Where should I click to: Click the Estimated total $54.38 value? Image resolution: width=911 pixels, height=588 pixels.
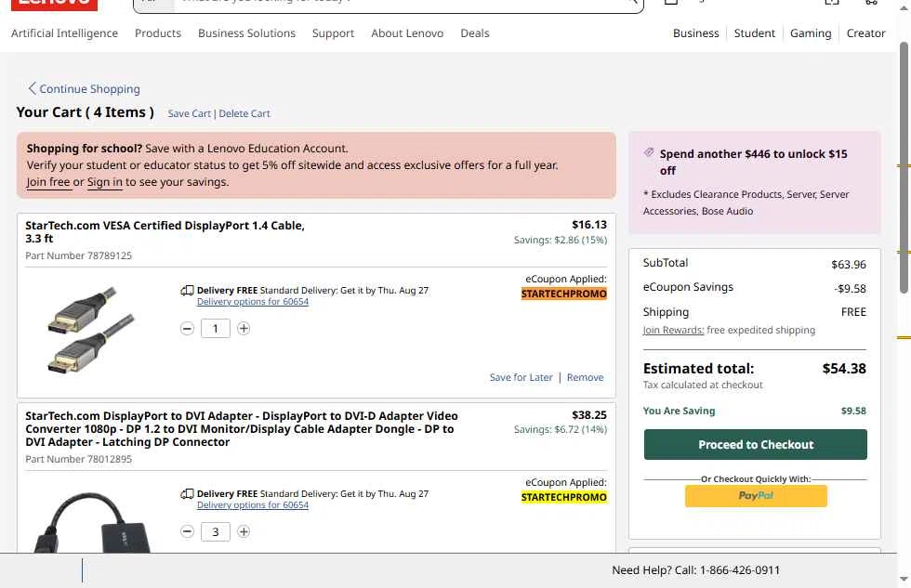point(844,369)
